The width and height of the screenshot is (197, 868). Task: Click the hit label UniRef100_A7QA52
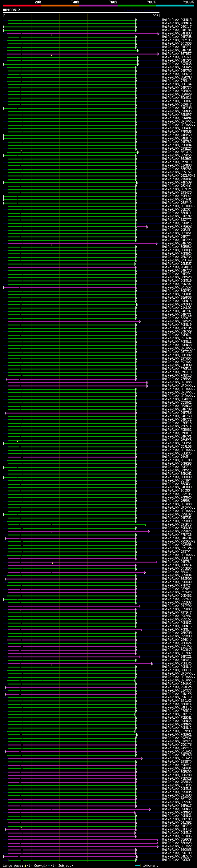(177, 226)
